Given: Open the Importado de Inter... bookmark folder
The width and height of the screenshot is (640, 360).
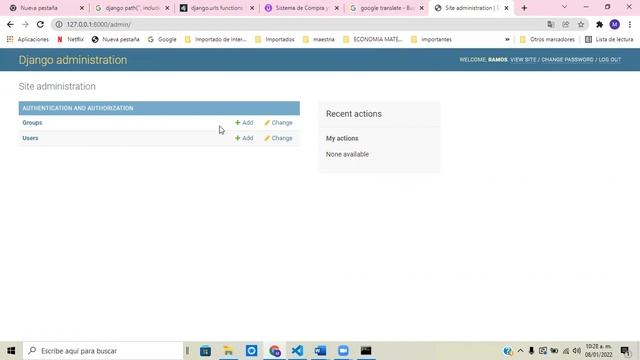Looking at the screenshot, I should point(216,39).
